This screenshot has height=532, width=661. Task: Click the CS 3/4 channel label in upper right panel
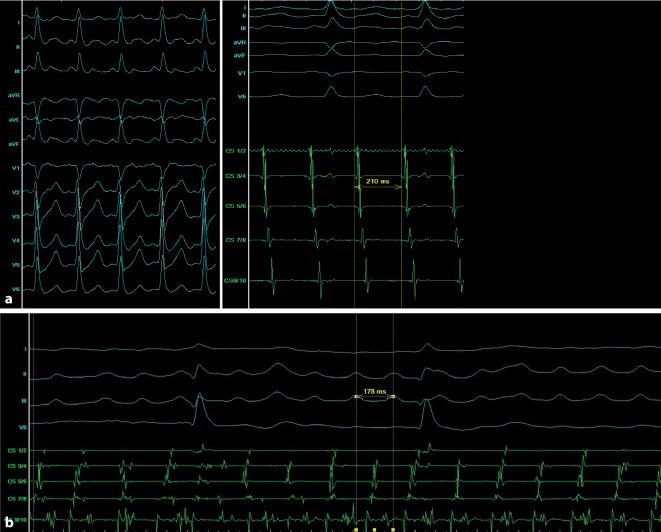[x=238, y=176]
